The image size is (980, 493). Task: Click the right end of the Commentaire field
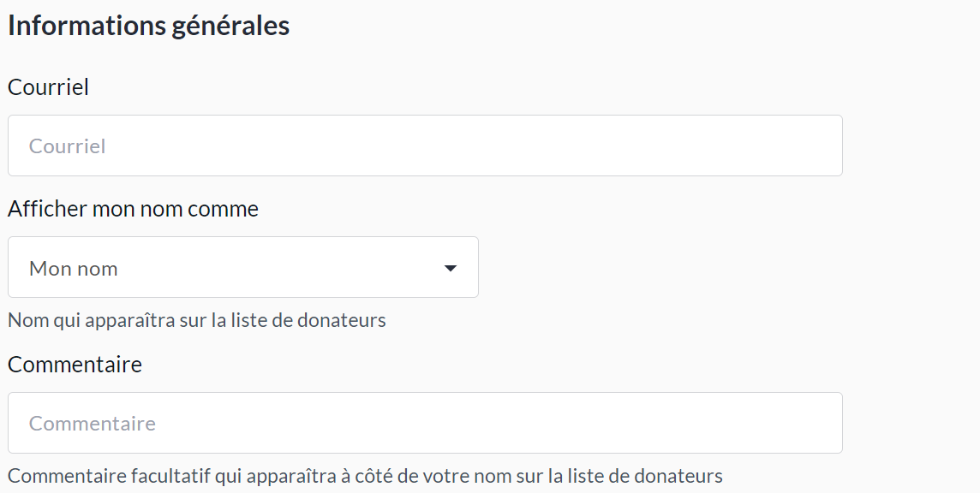[814, 423]
